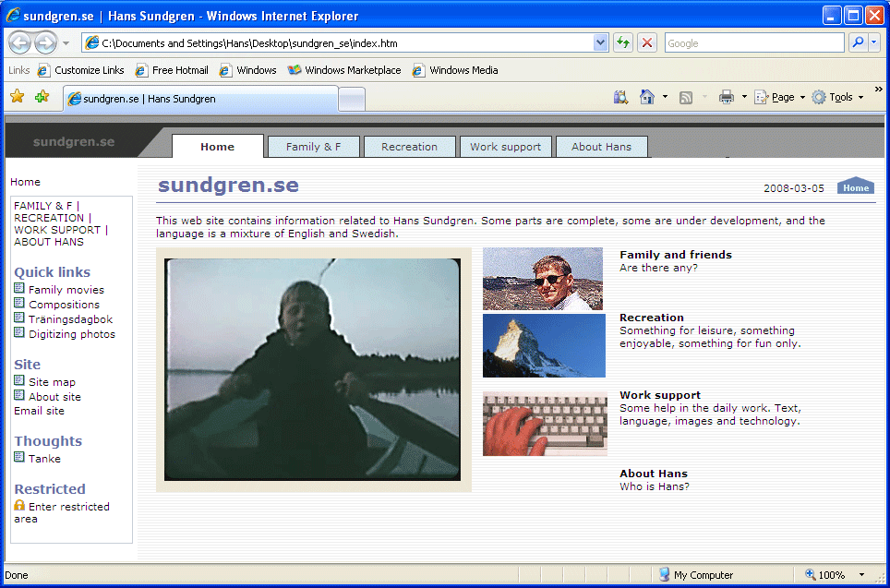Expand the zoom level dropdown arrow

(861, 575)
